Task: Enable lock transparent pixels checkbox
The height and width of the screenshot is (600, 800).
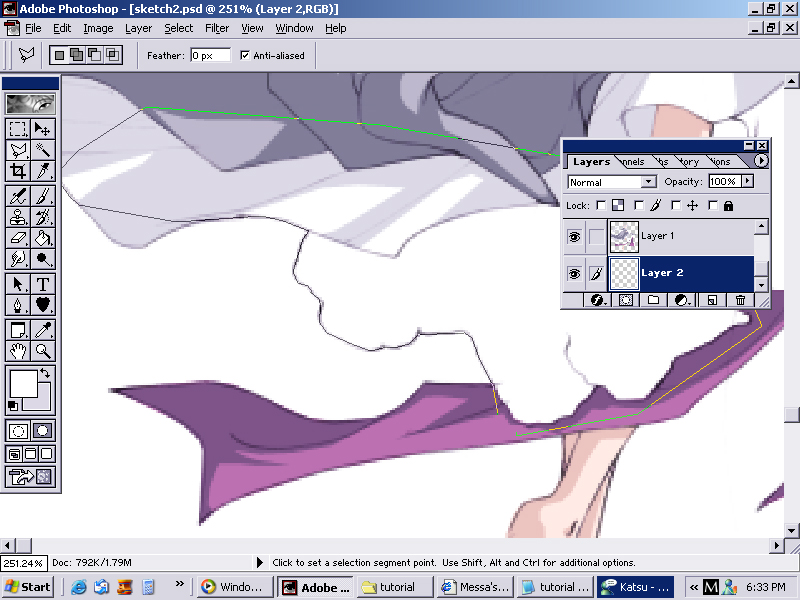Action: pos(602,205)
